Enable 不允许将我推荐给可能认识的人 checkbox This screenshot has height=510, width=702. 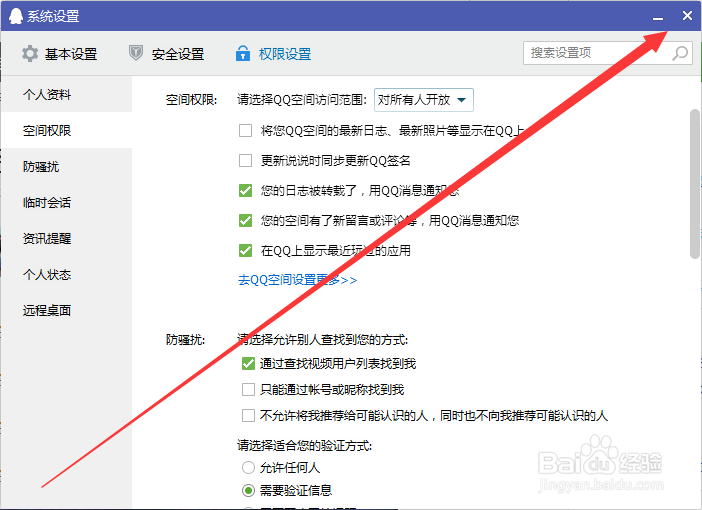248,416
